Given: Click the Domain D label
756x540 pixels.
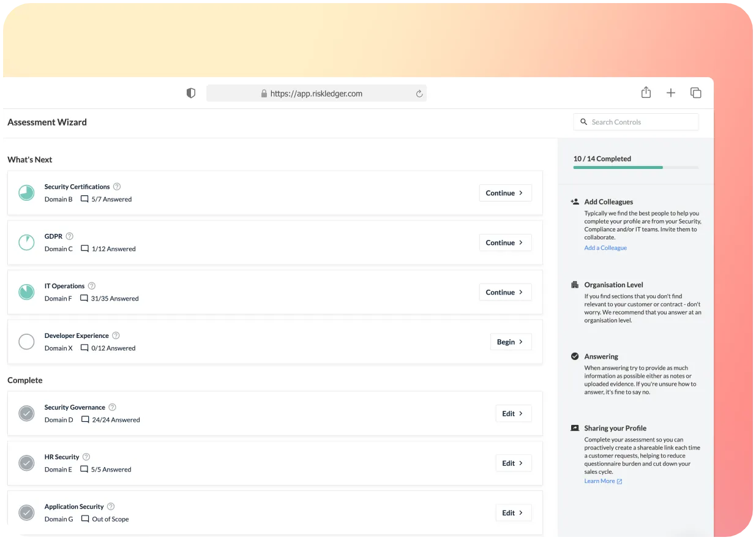Looking at the screenshot, I should coord(59,419).
